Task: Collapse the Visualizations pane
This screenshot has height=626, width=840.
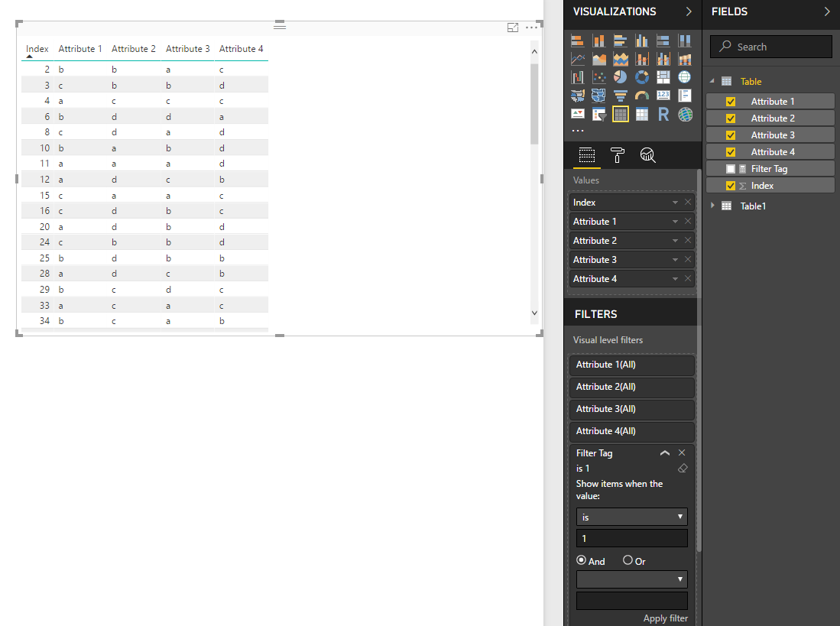Action: [689, 11]
